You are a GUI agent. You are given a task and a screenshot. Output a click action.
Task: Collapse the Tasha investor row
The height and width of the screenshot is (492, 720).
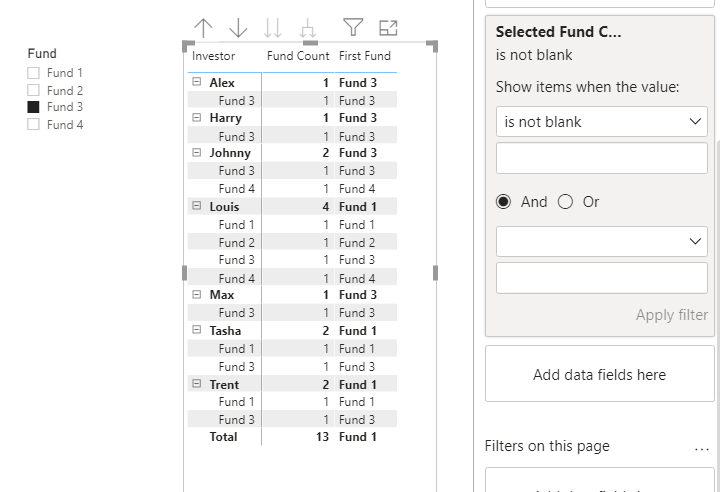point(197,329)
